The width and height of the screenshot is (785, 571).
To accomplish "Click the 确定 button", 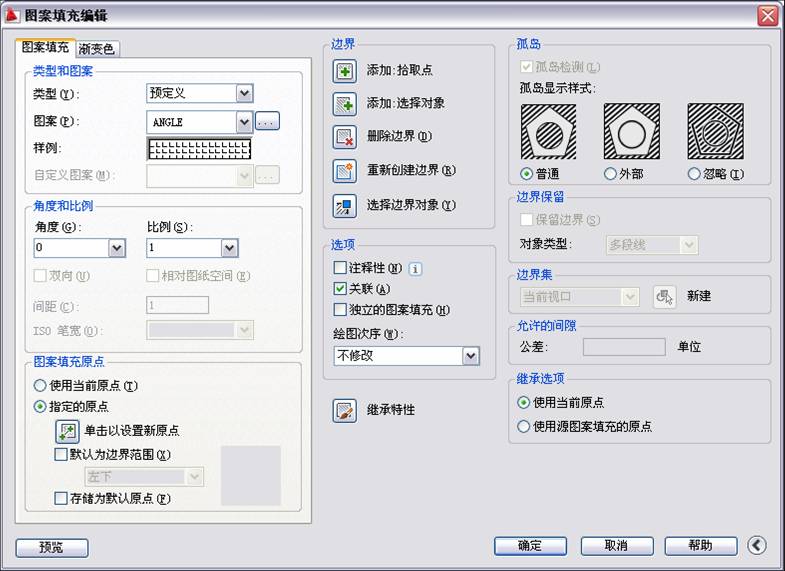I will [530, 546].
